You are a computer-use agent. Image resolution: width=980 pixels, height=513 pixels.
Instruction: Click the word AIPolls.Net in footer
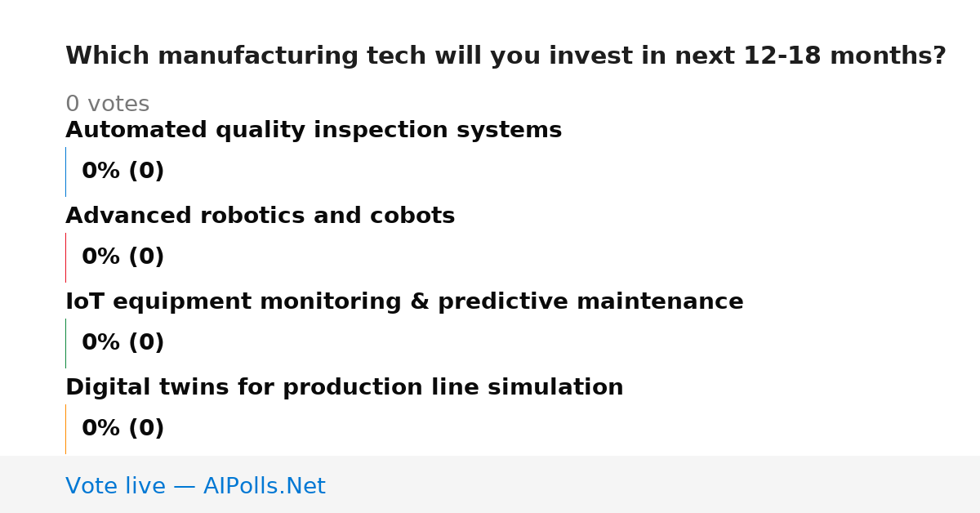point(264,486)
